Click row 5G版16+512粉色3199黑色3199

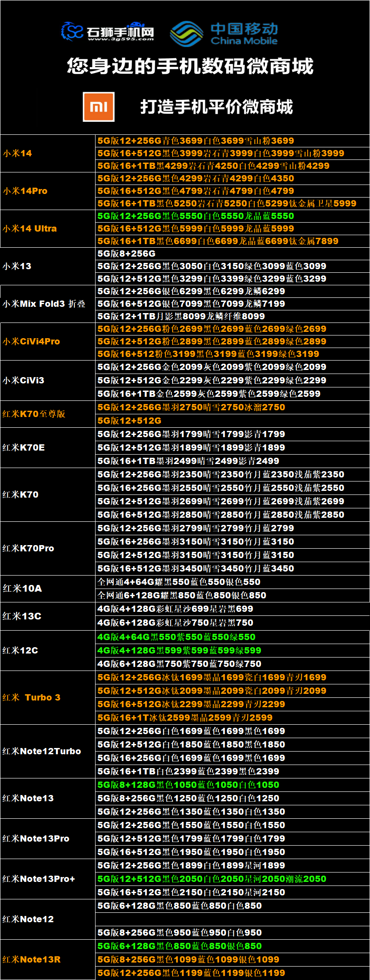[232, 354]
